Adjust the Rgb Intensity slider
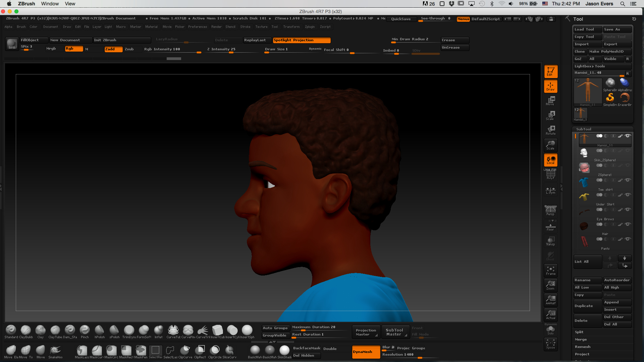This screenshot has height=362, width=644. (172, 50)
